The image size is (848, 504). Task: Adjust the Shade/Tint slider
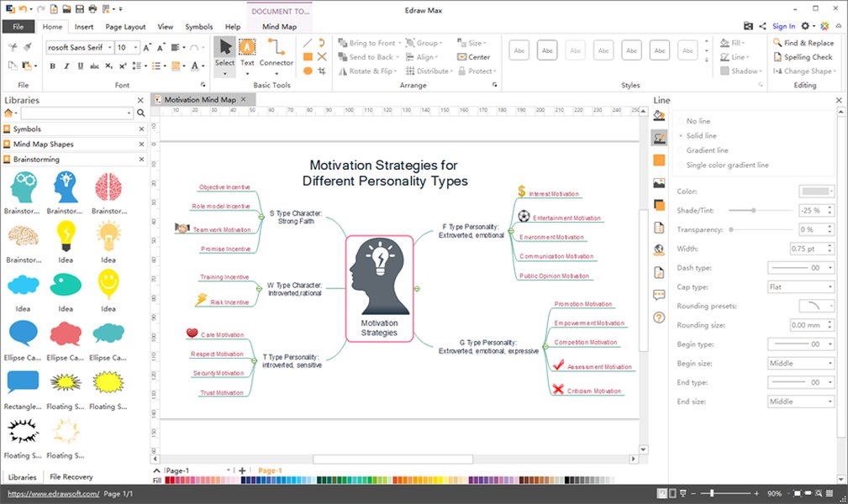click(x=752, y=210)
